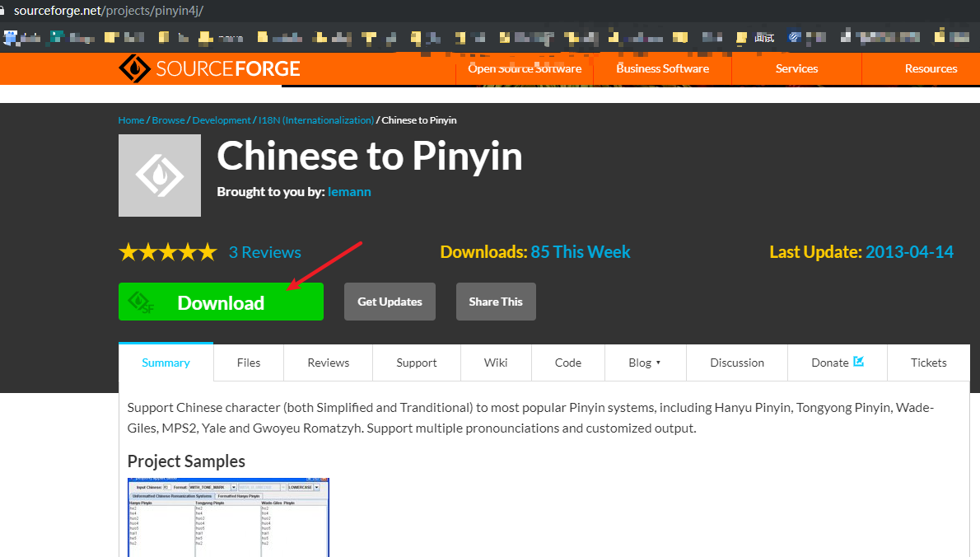This screenshot has height=557, width=980.
Task: Click the Get Updates button
Action: pyautogui.click(x=390, y=302)
